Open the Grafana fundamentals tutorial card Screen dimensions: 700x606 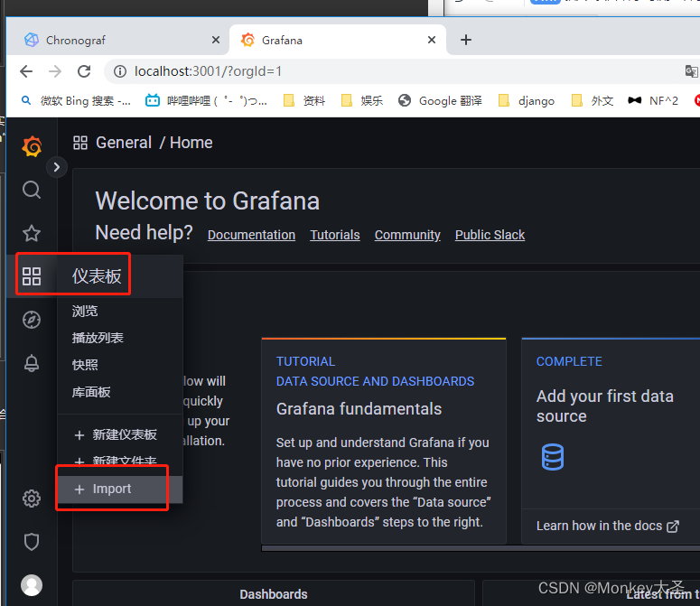pos(384,441)
